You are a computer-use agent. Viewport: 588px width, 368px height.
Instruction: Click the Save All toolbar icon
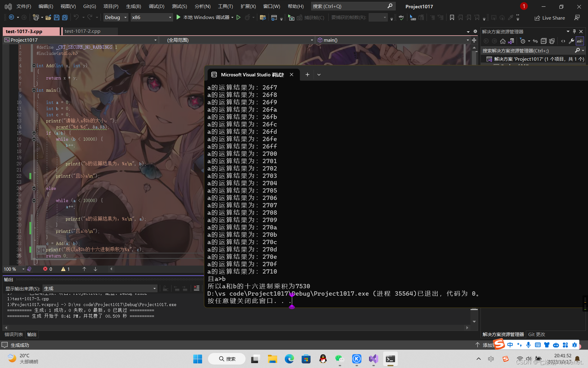65,17
